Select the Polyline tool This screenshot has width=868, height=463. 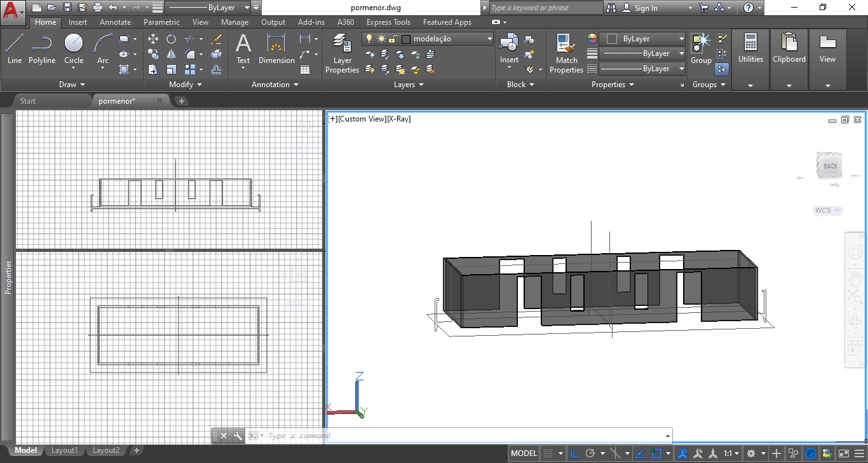coord(42,50)
